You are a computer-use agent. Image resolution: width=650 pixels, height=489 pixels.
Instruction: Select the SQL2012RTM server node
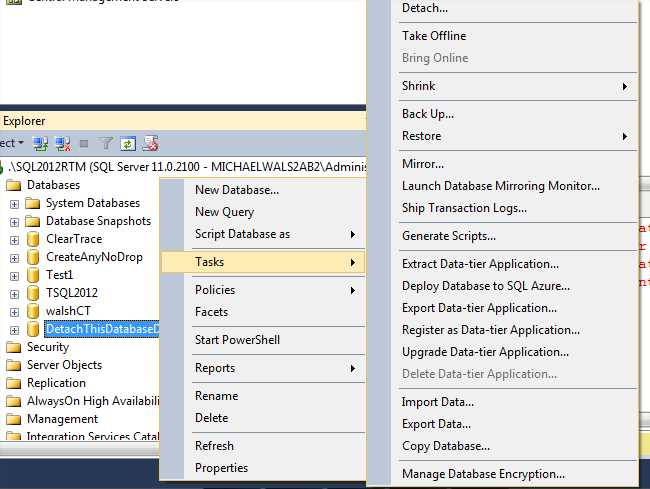187,167
